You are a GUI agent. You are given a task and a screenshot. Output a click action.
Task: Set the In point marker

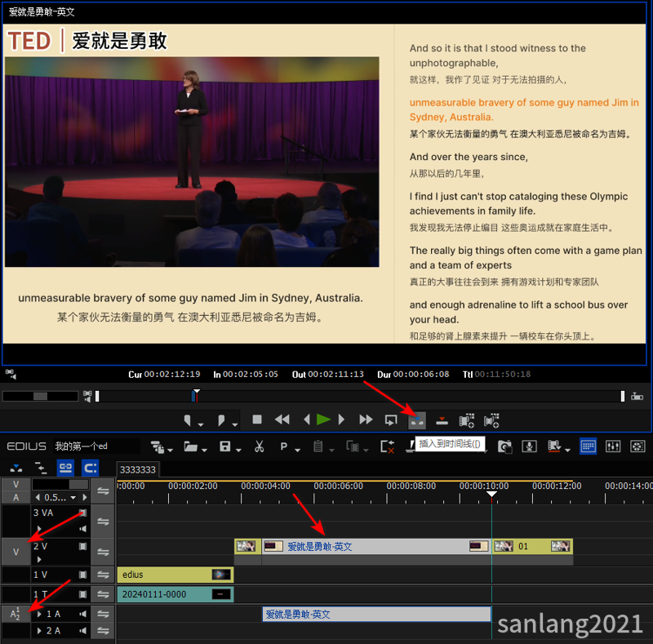click(x=188, y=420)
